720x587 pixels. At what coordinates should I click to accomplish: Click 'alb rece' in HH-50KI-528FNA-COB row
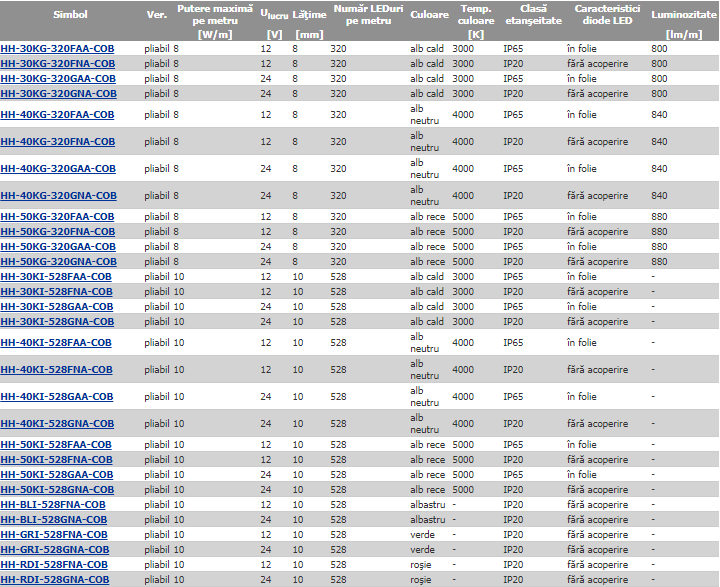428,460
